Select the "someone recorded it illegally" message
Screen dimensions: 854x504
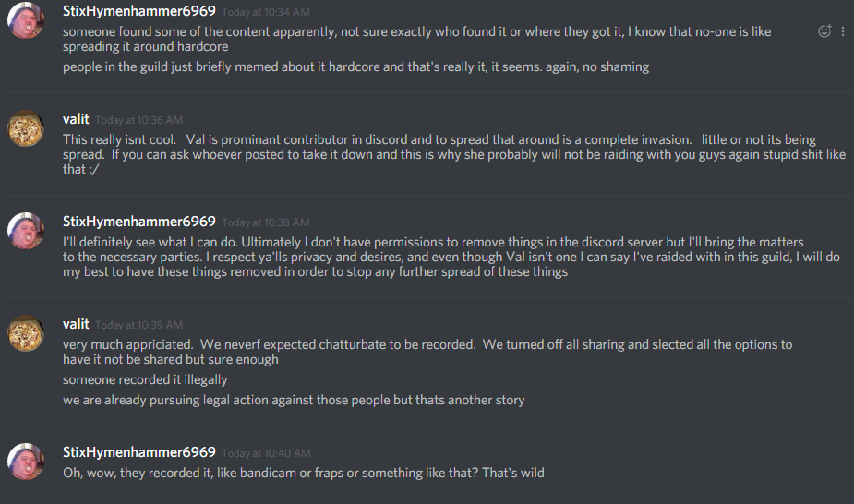(145, 379)
